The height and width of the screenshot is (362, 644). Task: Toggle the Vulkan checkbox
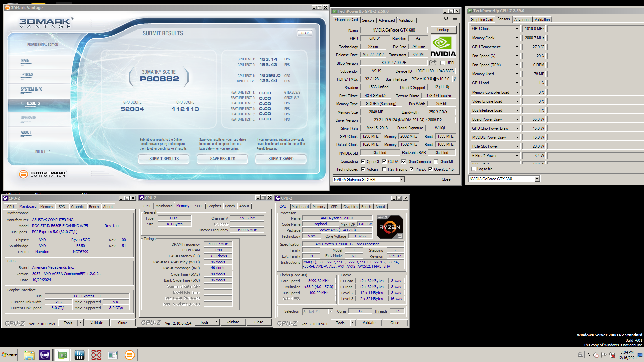363,169
